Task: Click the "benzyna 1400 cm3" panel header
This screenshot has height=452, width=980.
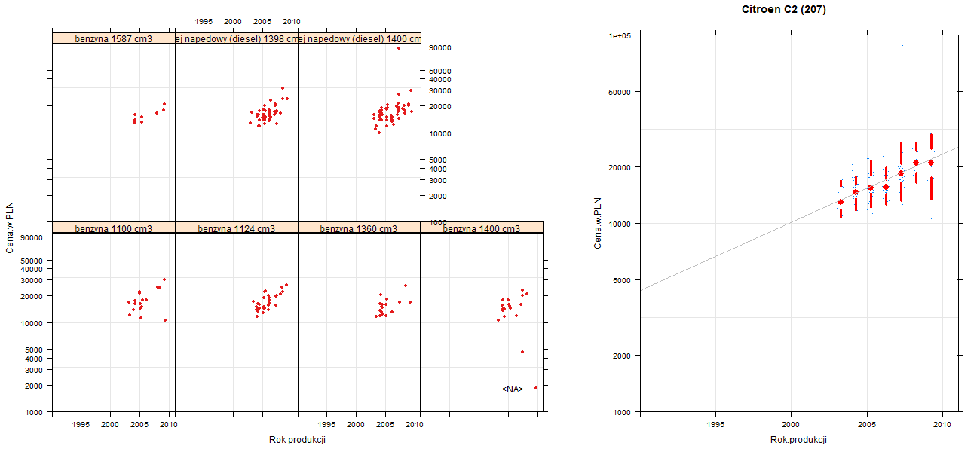Action: [x=482, y=228]
